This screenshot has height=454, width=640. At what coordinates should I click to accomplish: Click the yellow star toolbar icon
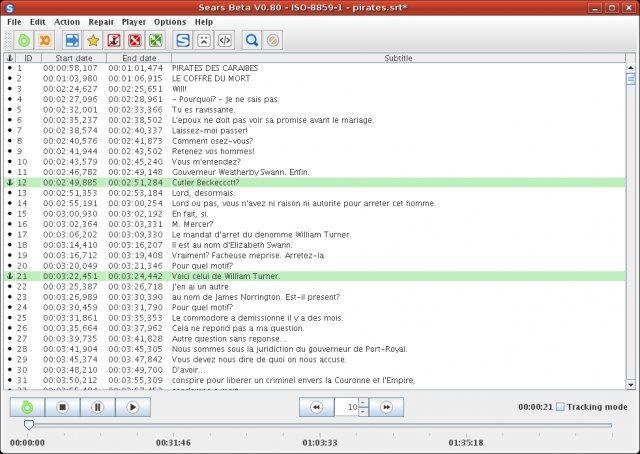click(93, 40)
